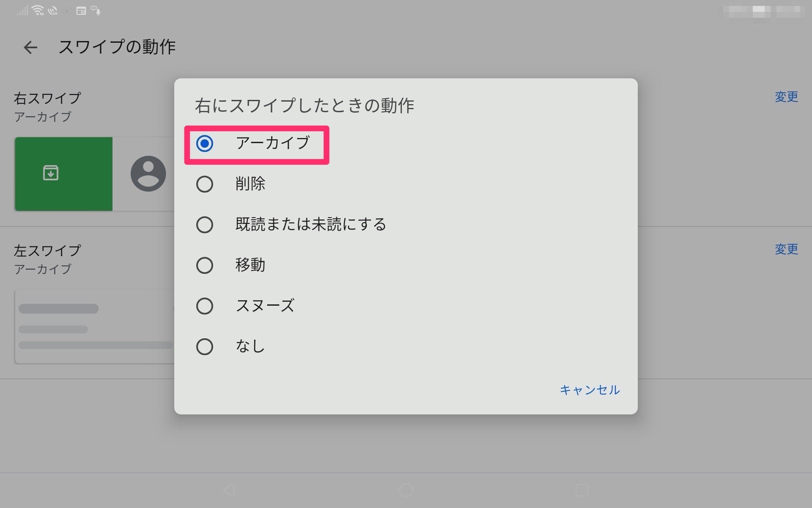Click the スワイプの動作 page title
This screenshot has height=508, width=812.
pos(117,47)
